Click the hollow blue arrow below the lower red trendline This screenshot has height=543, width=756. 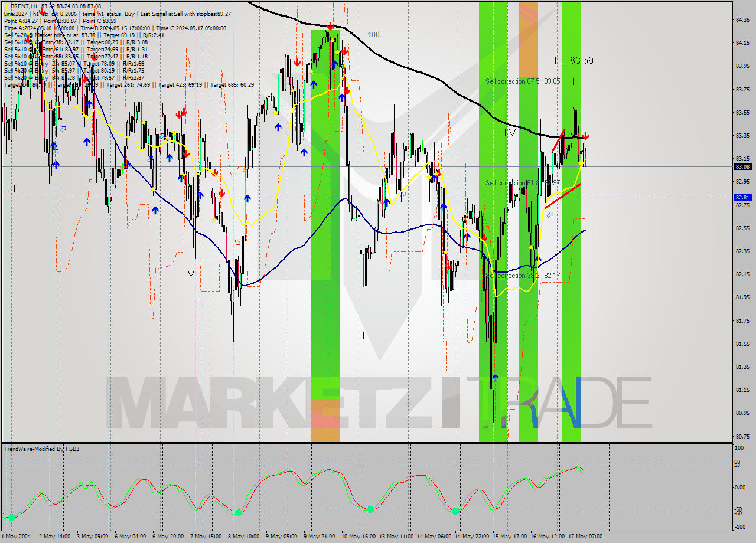tap(550, 215)
